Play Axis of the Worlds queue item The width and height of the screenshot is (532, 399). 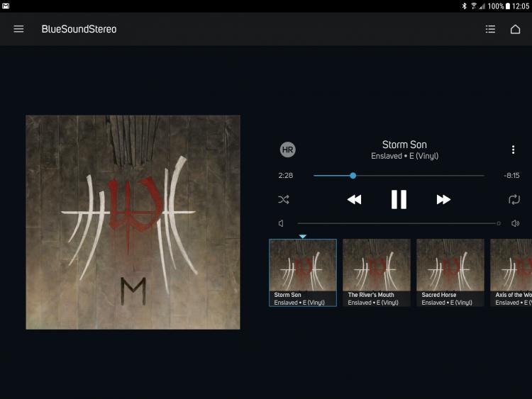click(511, 273)
